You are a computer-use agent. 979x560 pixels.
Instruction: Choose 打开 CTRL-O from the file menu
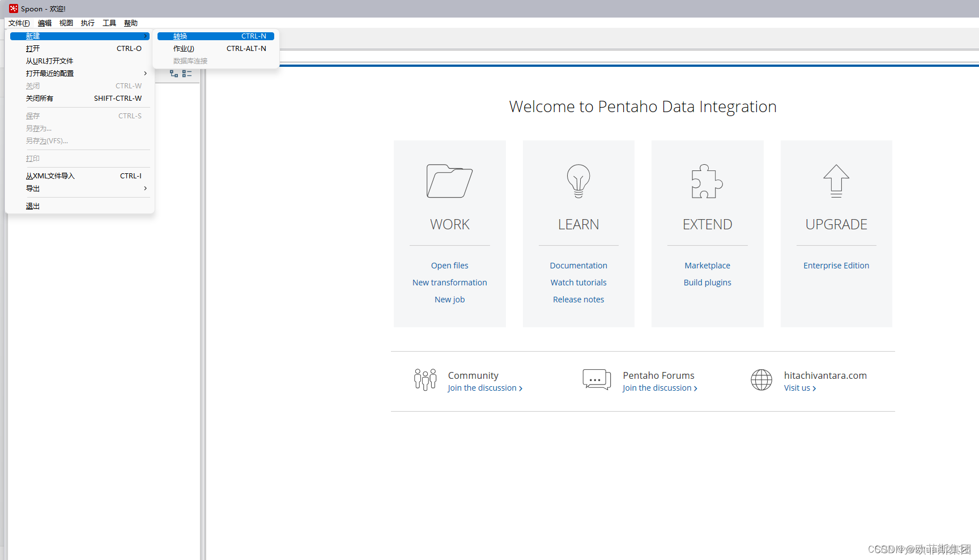pyautogui.click(x=80, y=49)
